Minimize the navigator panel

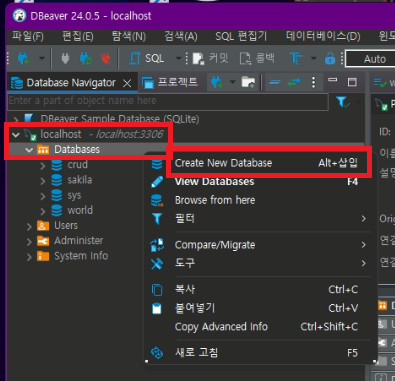[332, 80]
